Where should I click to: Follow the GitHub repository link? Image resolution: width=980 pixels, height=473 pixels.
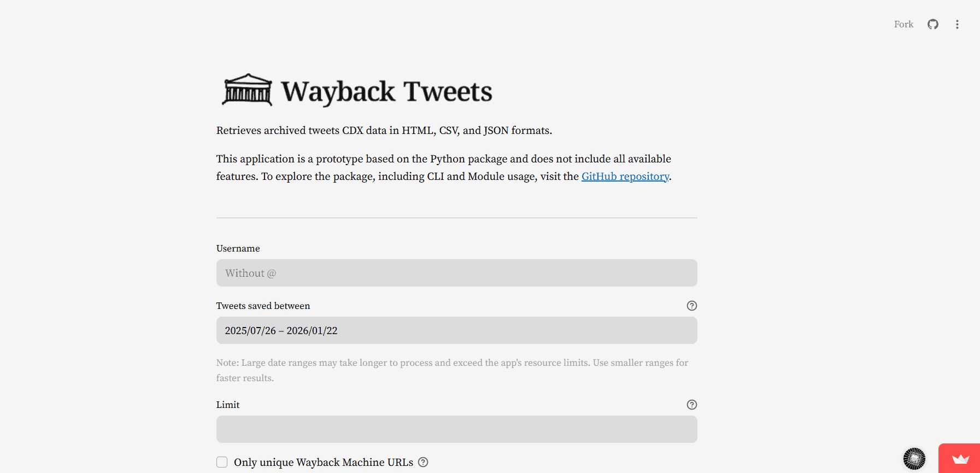(x=625, y=176)
